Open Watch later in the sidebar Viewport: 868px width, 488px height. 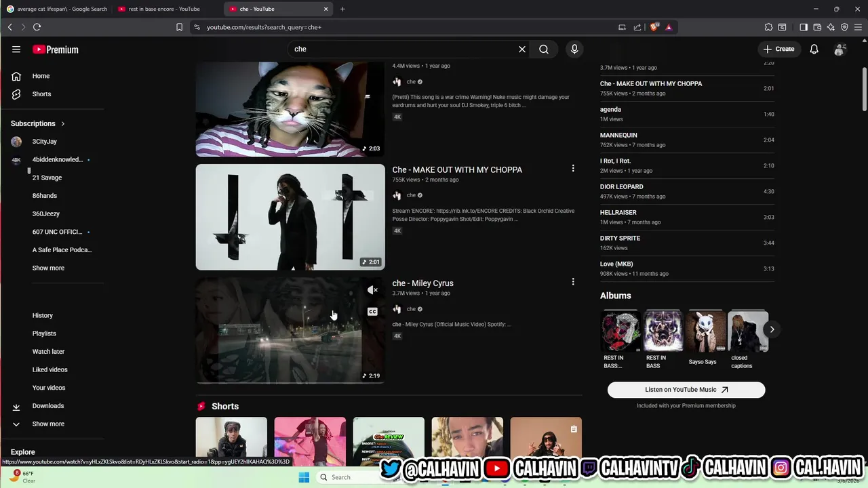[48, 352]
